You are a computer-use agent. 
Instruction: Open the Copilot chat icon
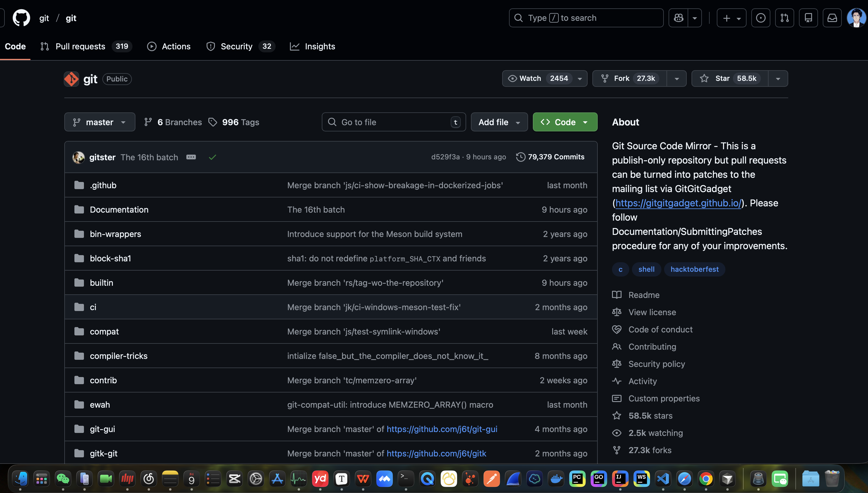679,18
